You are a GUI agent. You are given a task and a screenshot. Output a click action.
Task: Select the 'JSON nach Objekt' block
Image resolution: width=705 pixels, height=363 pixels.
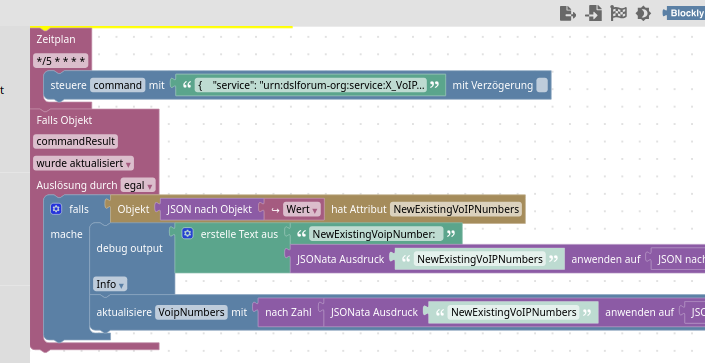(210, 209)
